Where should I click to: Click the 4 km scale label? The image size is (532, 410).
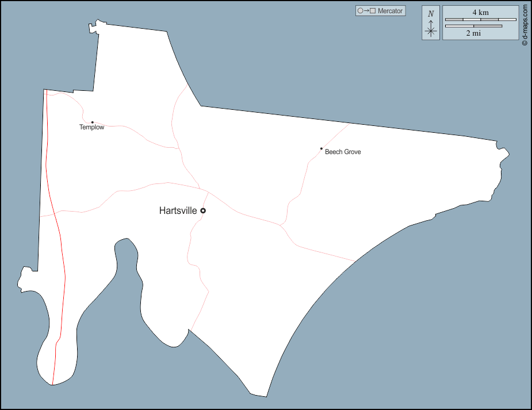(480, 12)
